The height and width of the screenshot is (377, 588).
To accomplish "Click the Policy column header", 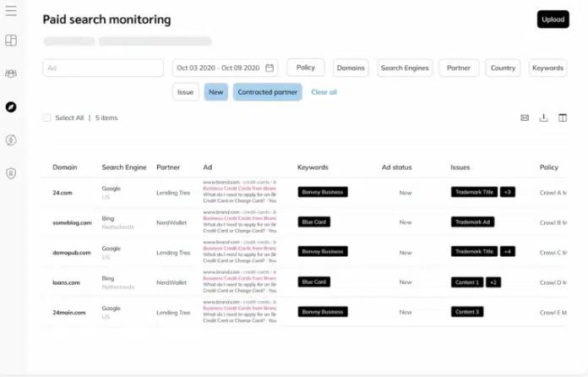I will click(x=549, y=167).
